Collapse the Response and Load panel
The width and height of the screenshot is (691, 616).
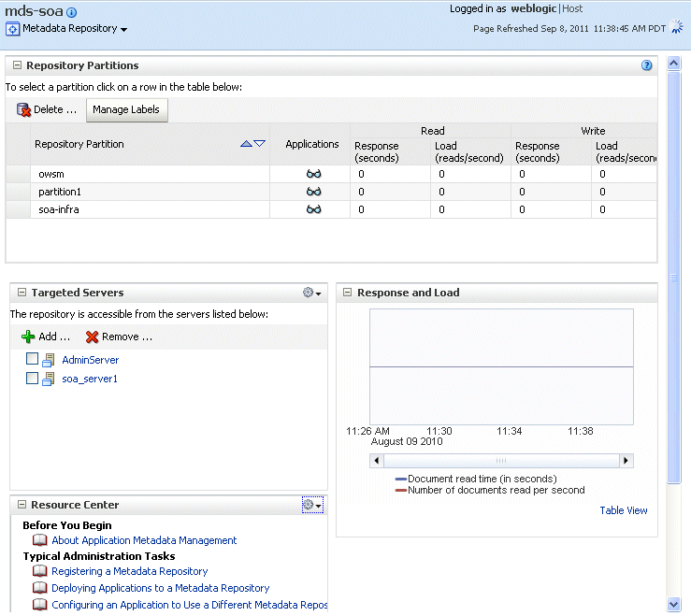[347, 293]
